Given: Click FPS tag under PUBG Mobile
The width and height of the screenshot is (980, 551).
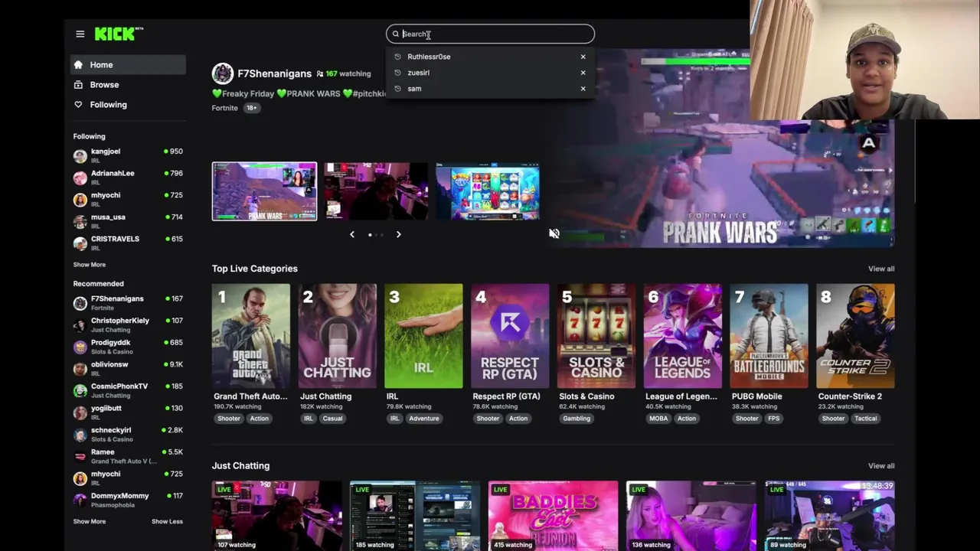Looking at the screenshot, I should (773, 419).
